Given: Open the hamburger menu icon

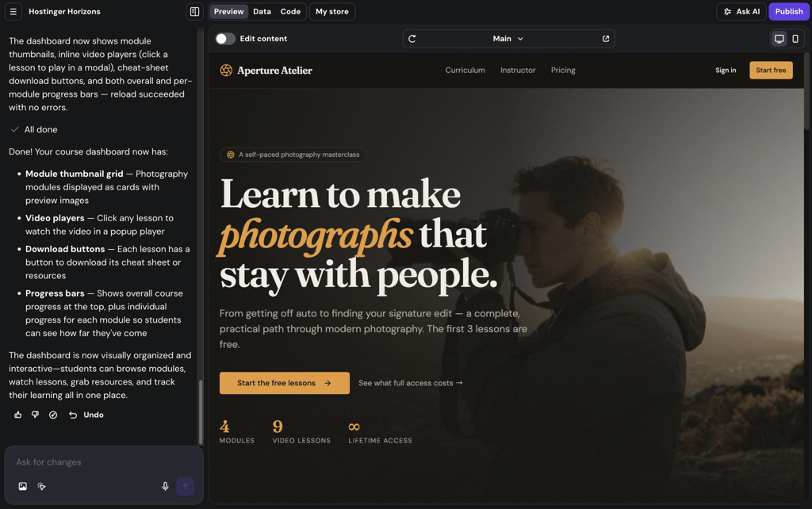Looking at the screenshot, I should pos(13,11).
